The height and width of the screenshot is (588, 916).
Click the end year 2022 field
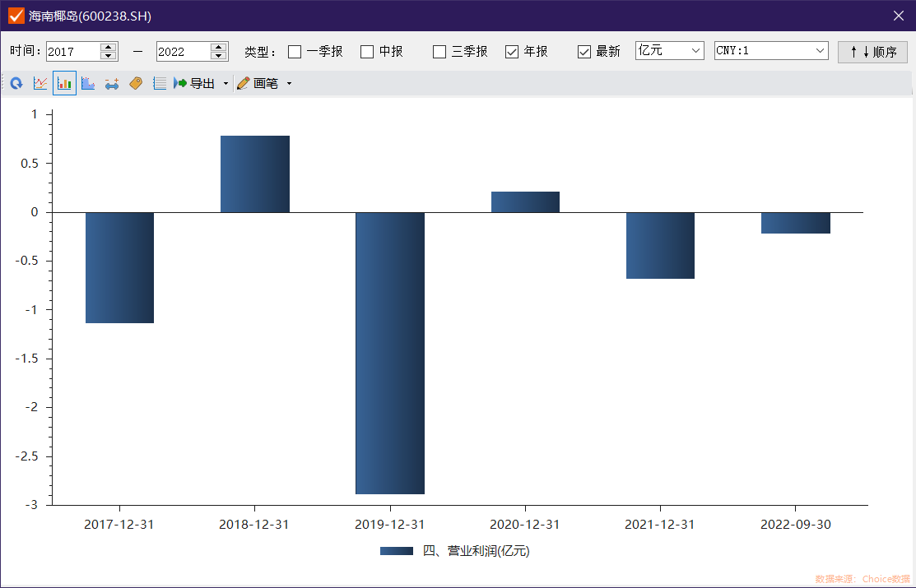tap(182, 52)
